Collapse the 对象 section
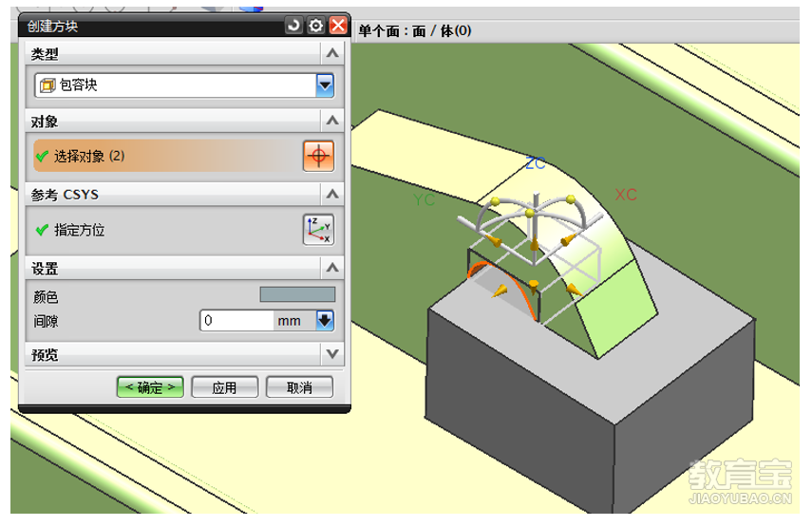The height and width of the screenshot is (526, 812). click(x=332, y=122)
